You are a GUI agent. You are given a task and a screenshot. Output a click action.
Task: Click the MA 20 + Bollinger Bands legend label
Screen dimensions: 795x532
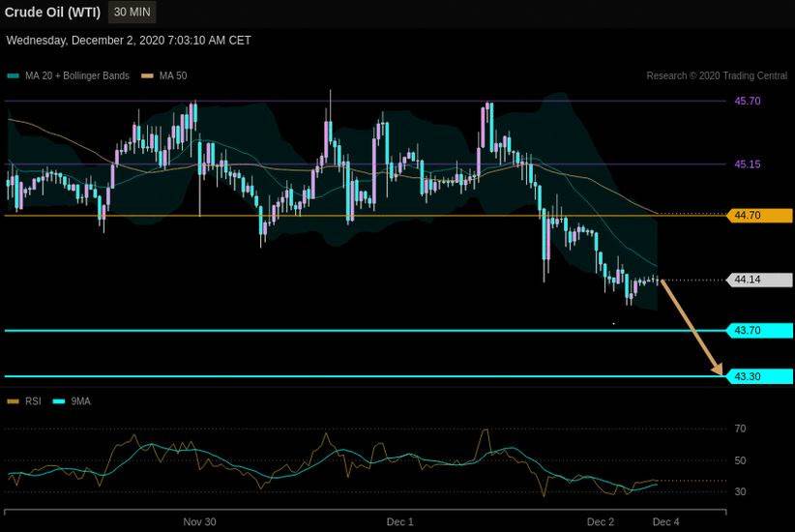click(x=77, y=75)
